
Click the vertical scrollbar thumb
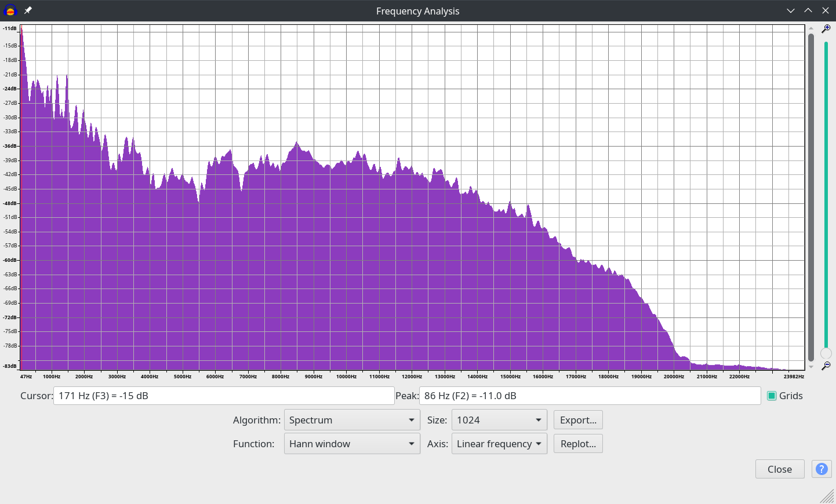pyautogui.click(x=811, y=198)
